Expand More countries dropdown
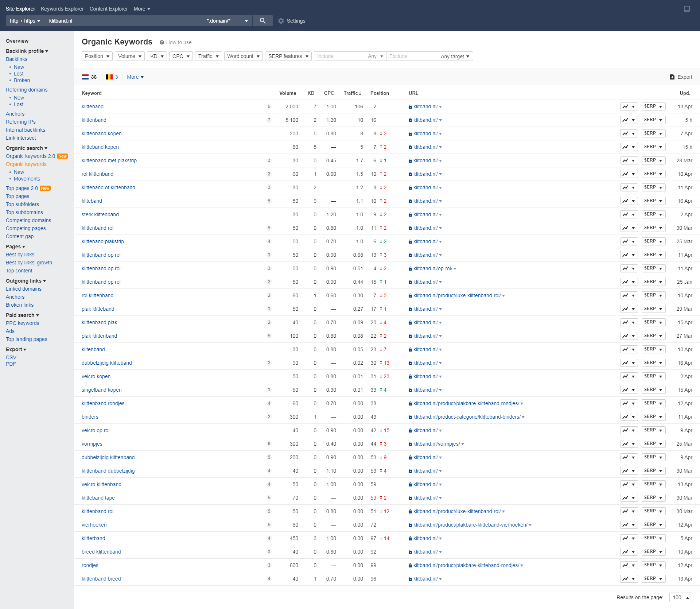The height and width of the screenshot is (609, 700). coord(135,77)
